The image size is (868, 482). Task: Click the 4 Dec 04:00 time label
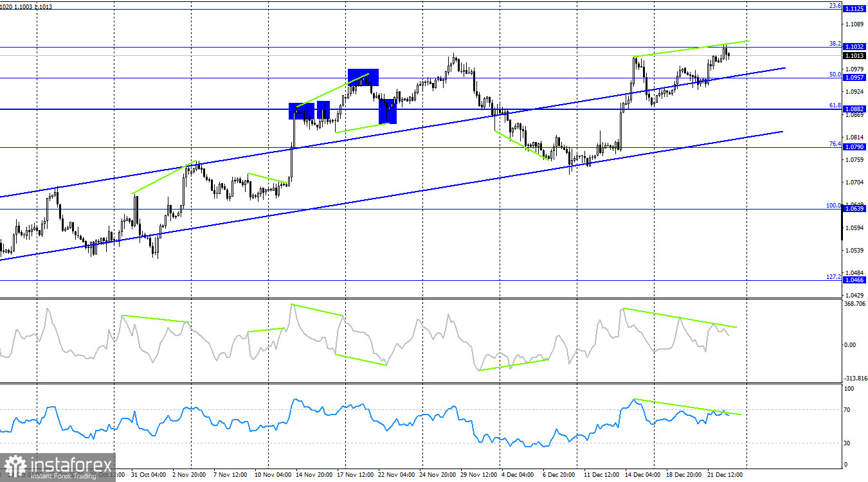516,474
